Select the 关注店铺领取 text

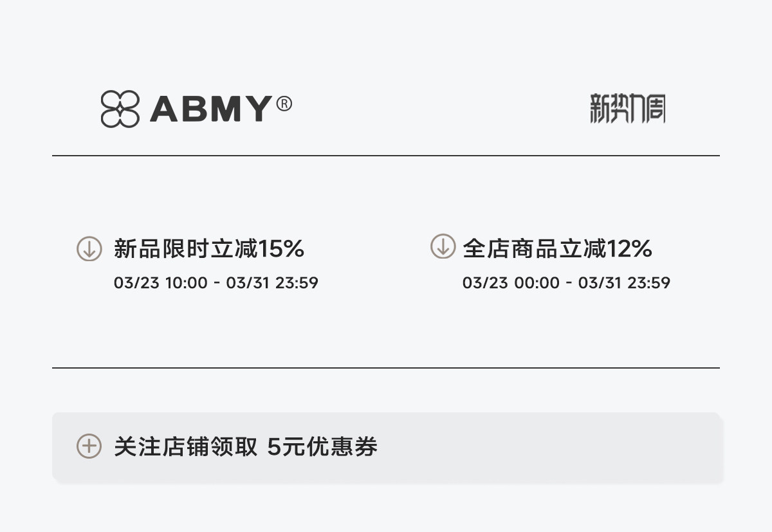point(186,446)
